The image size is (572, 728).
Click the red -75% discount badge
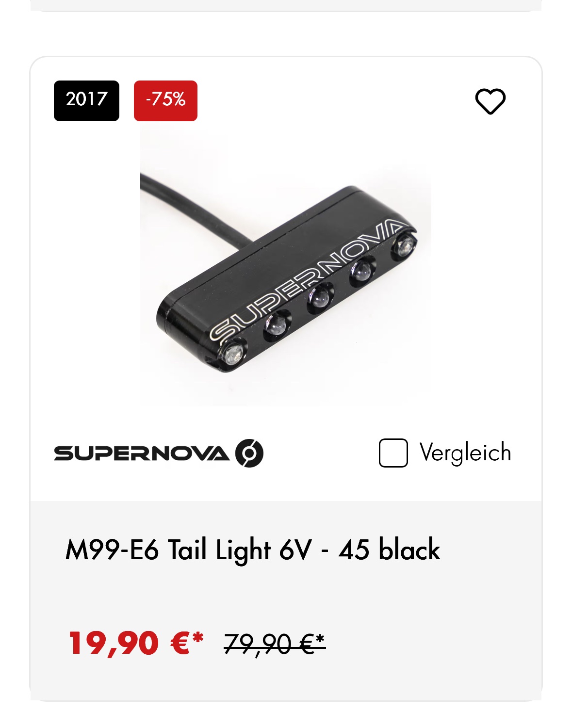(x=165, y=100)
